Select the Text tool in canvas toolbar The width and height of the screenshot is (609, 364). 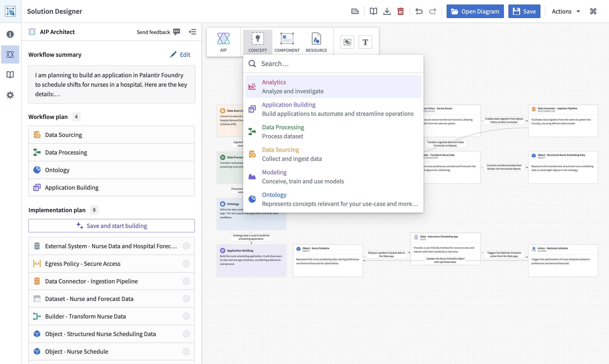pyautogui.click(x=365, y=42)
